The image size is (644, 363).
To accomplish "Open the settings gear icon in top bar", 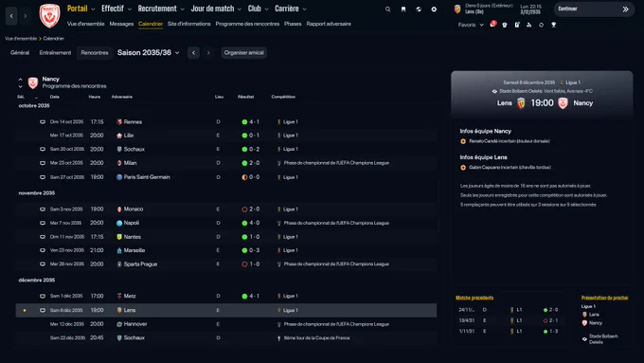I will 434,9.
